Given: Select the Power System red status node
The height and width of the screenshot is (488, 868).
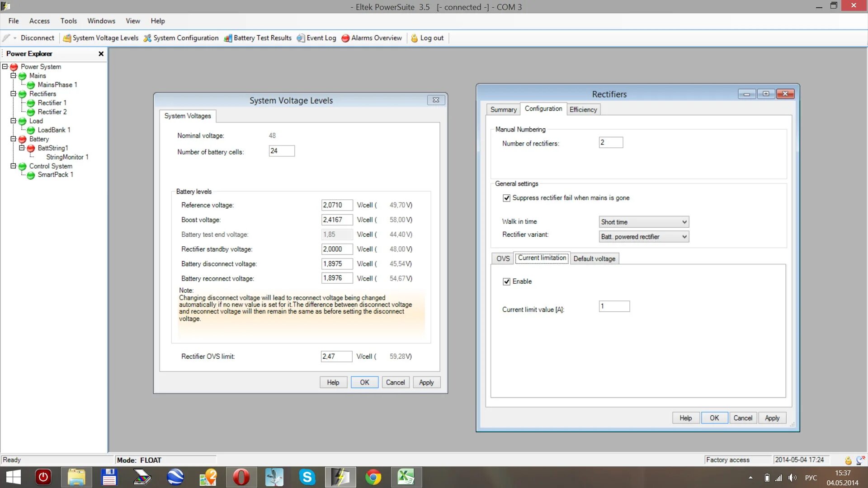Looking at the screenshot, I should click(x=14, y=67).
